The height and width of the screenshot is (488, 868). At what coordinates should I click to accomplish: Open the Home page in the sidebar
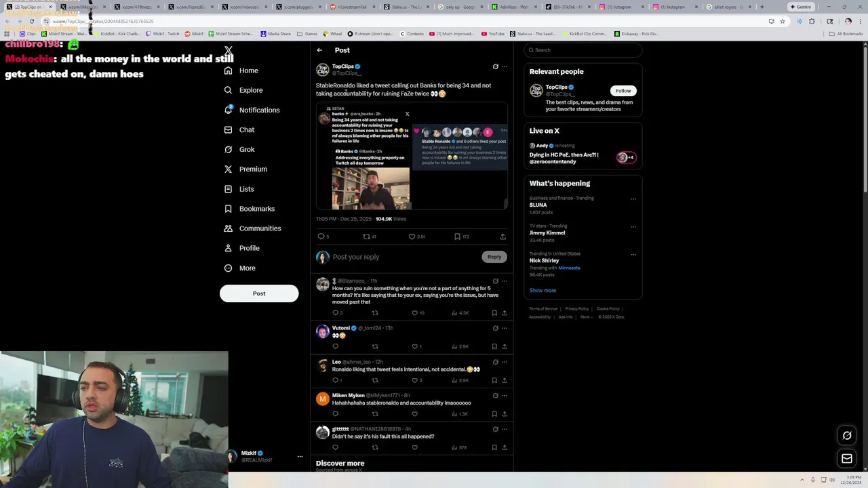coord(241,70)
